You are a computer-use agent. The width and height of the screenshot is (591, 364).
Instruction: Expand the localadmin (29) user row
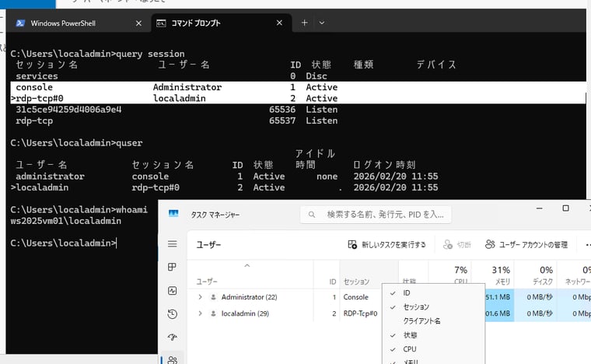pyautogui.click(x=200, y=313)
